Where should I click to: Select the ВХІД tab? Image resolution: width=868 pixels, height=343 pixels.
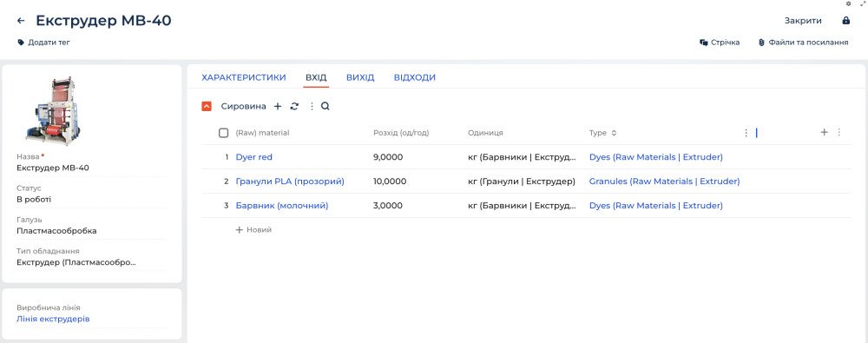tap(316, 77)
